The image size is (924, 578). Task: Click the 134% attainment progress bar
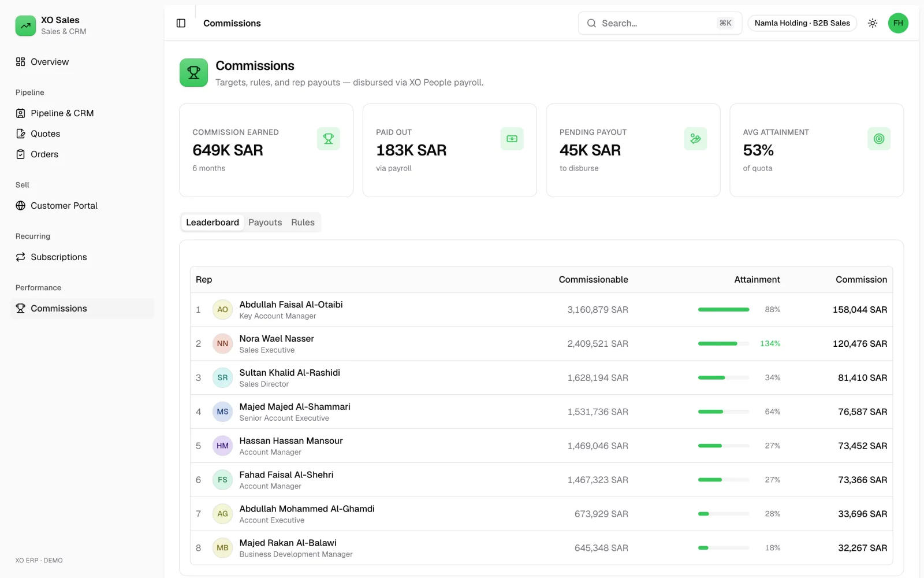tap(724, 344)
